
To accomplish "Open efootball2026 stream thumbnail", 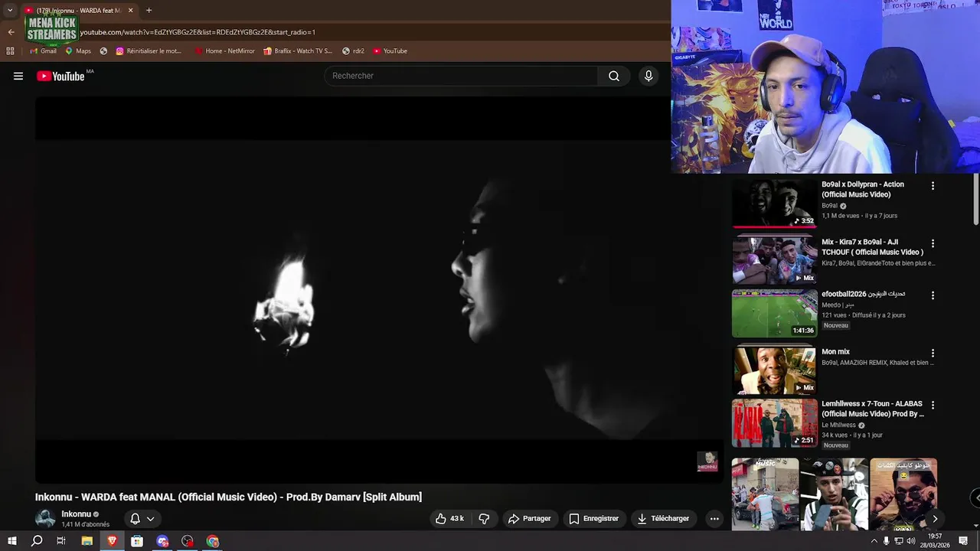I will (774, 313).
